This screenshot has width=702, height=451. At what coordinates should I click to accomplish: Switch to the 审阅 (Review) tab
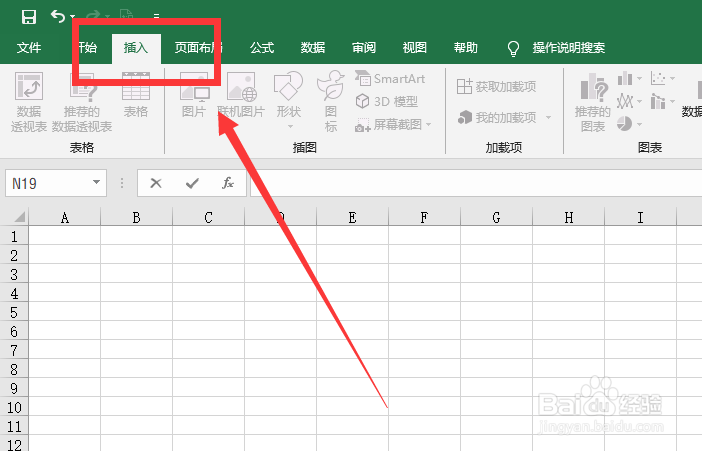coord(364,47)
